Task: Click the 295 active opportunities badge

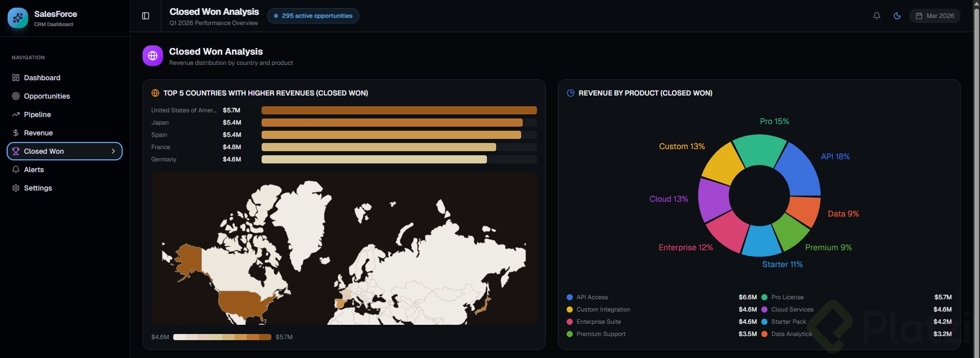Action: [313, 16]
